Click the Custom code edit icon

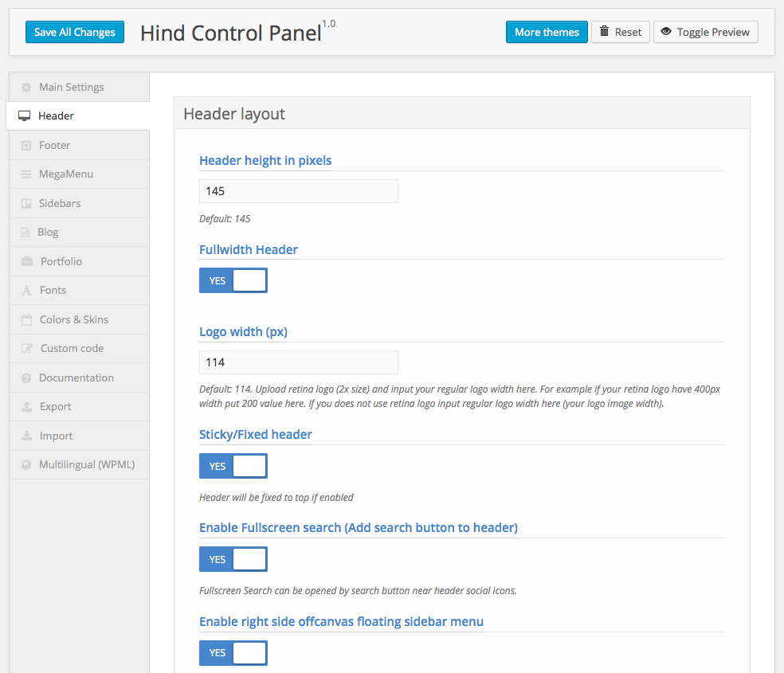click(x=26, y=349)
